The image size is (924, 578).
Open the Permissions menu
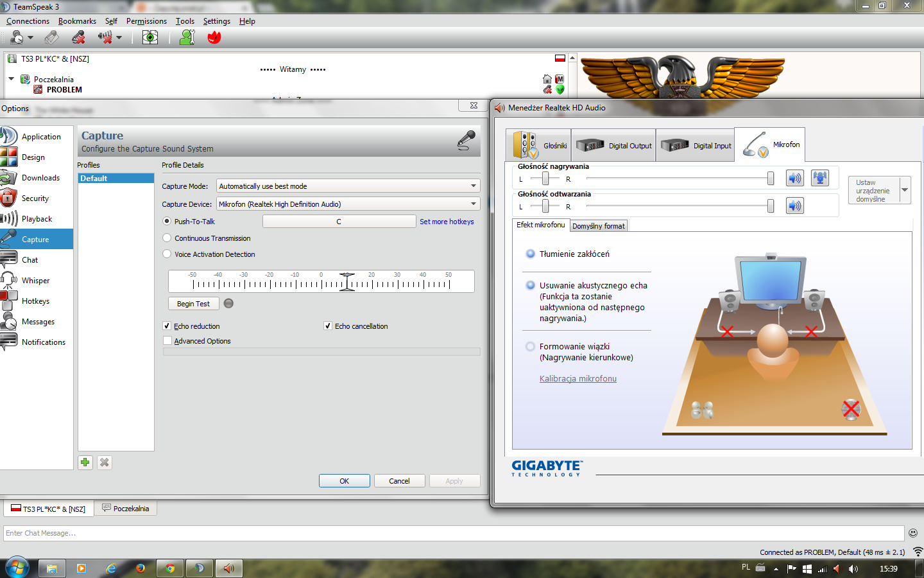pyautogui.click(x=146, y=21)
